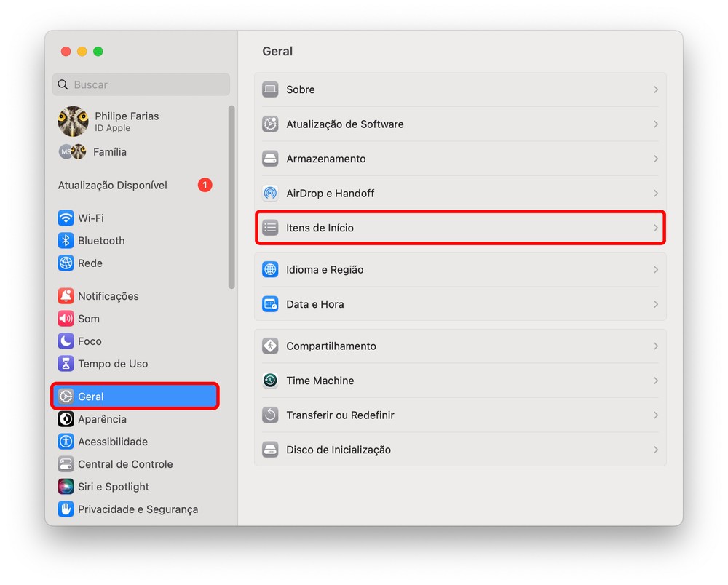Image resolution: width=728 pixels, height=585 pixels.
Task: Click the sidebar scrollbar
Action: point(232,196)
